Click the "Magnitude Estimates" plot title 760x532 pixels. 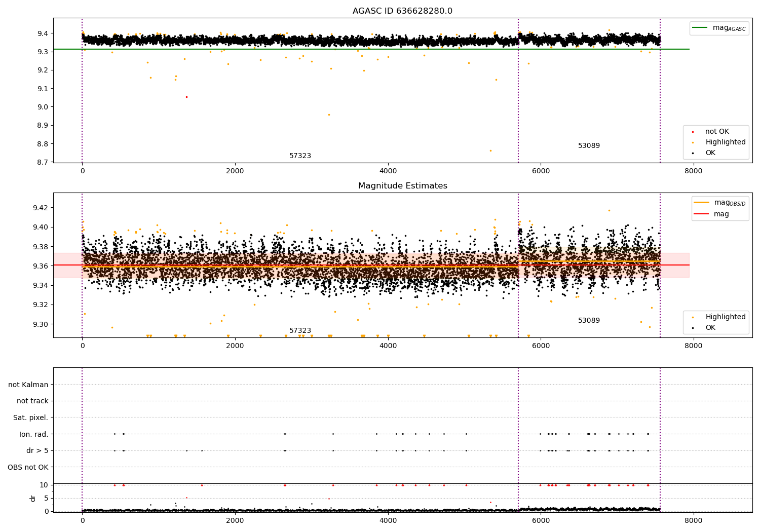(402, 186)
